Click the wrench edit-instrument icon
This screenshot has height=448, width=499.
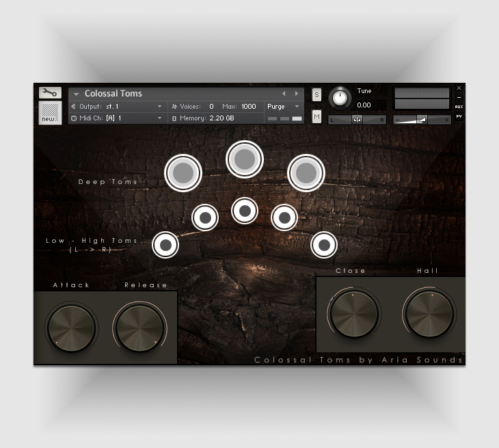click(x=50, y=92)
